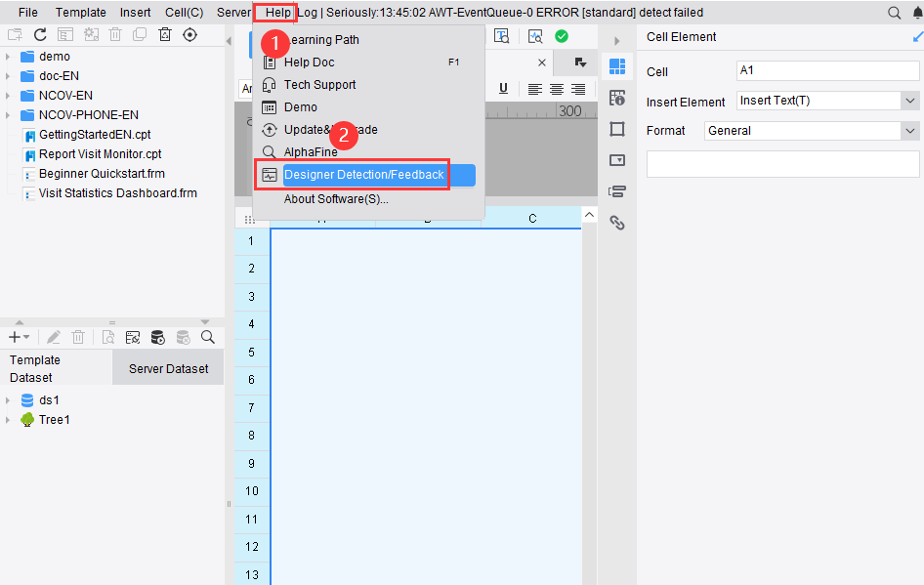This screenshot has height=585, width=924.
Task: Open the cell attributes info icon
Action: pos(617,98)
